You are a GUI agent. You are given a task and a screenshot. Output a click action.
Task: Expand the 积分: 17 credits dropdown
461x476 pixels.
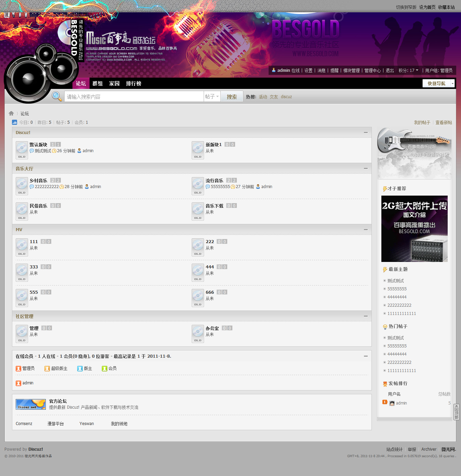coord(408,70)
